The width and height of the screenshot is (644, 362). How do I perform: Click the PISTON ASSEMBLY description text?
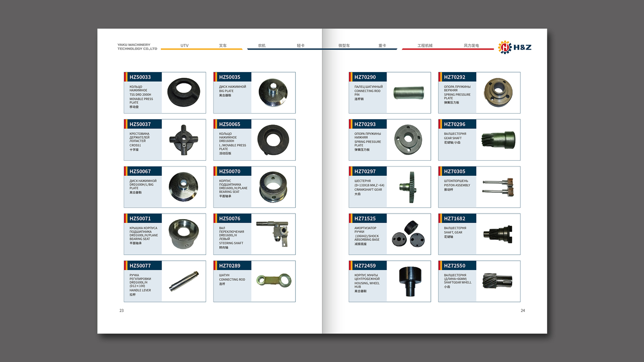[457, 185]
